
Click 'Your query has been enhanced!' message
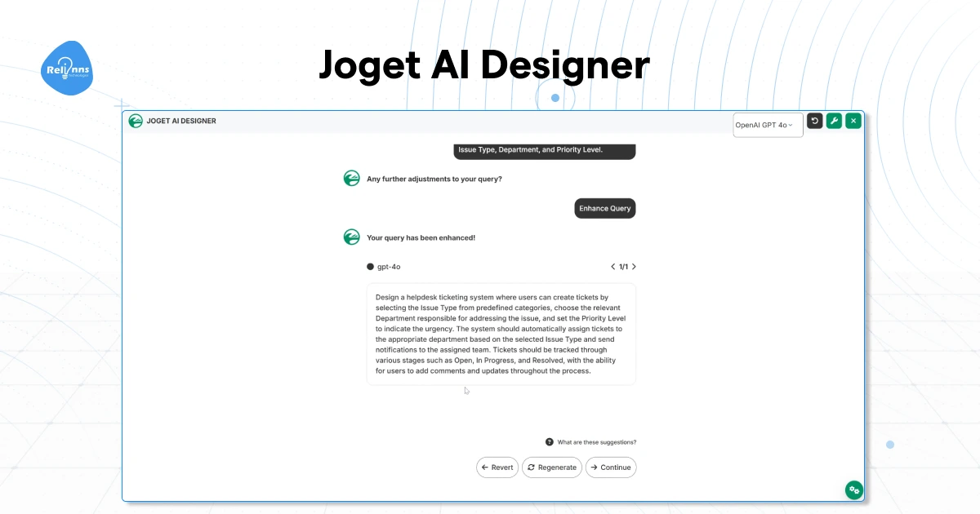[x=421, y=237]
